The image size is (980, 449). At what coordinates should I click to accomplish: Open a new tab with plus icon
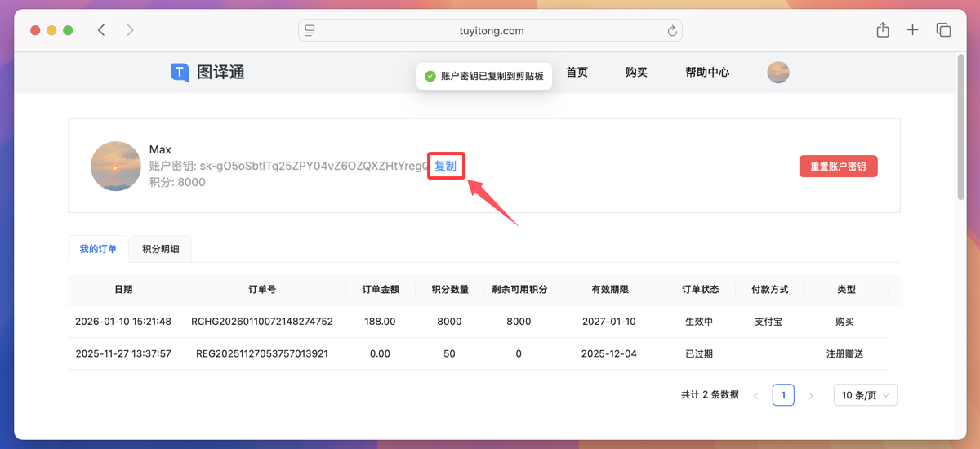coord(913,30)
